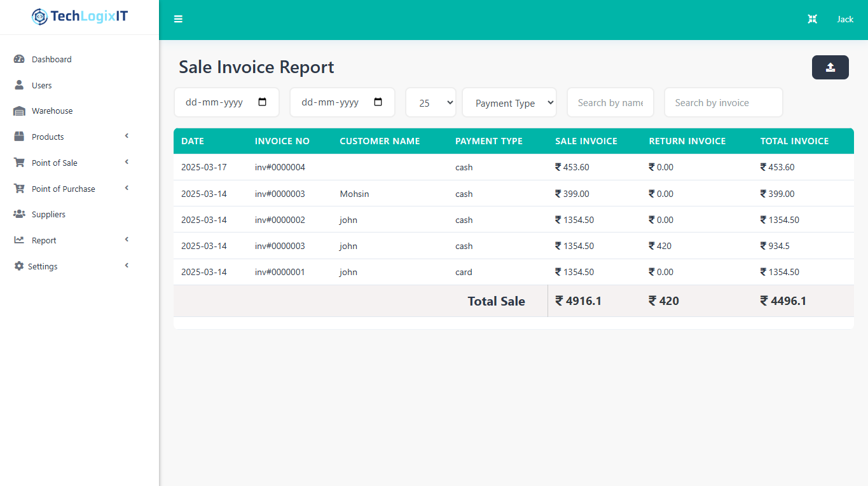The image size is (868, 486).
Task: Open the Users page from sidebar
Action: point(42,85)
